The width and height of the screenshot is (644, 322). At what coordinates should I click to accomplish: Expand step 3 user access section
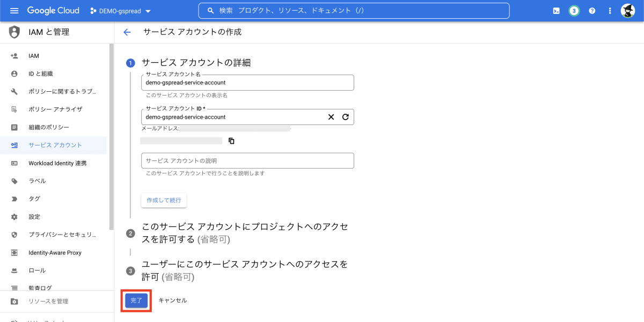(x=245, y=270)
